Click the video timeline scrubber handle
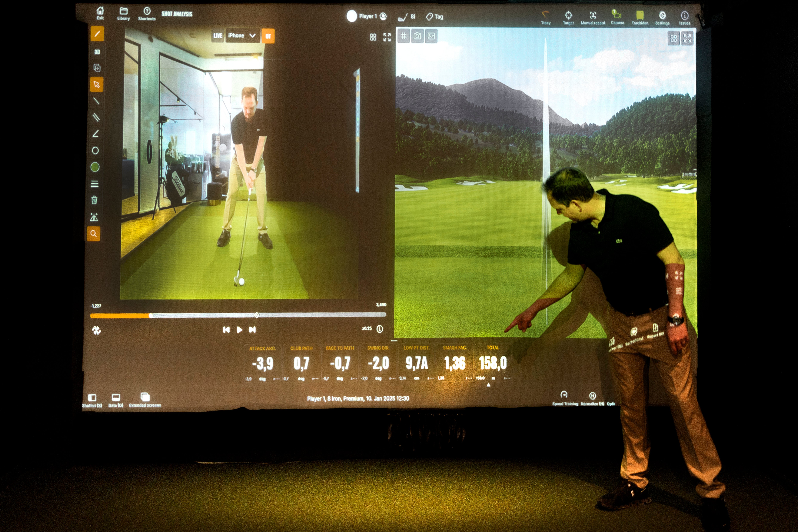 coord(151,316)
